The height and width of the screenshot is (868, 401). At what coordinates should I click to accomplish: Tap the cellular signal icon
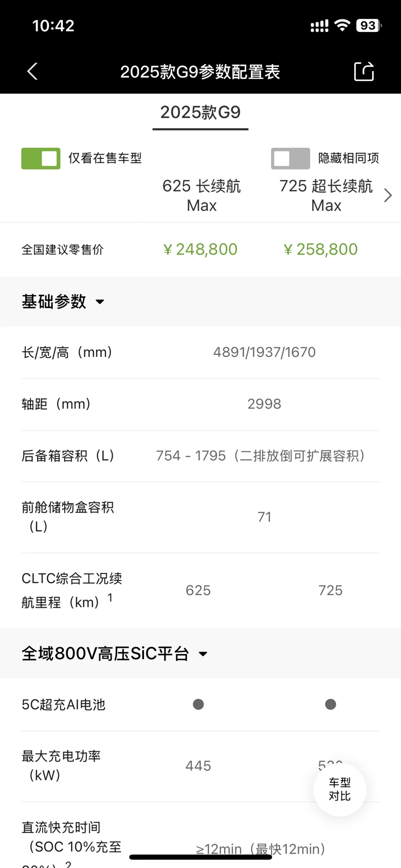pyautogui.click(x=319, y=26)
